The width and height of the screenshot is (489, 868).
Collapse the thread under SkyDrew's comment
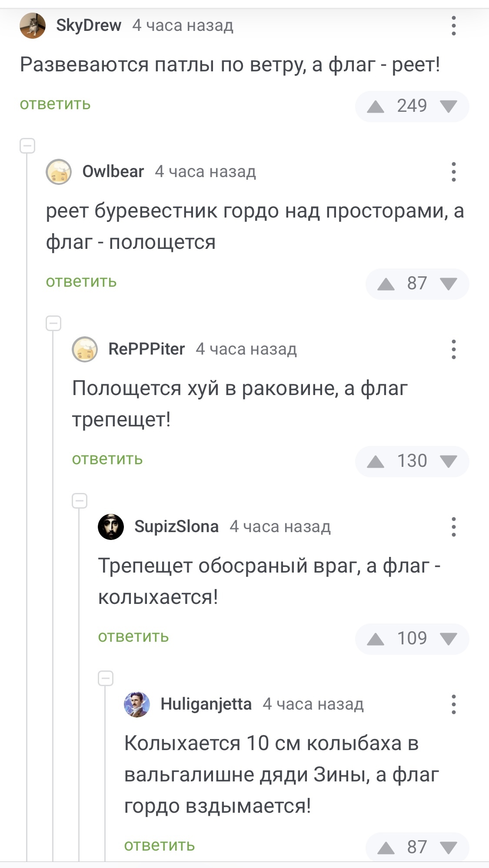[x=27, y=146]
